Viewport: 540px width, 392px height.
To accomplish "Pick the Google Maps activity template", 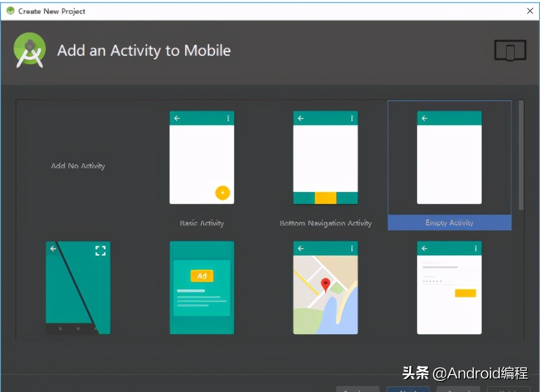I will [325, 288].
